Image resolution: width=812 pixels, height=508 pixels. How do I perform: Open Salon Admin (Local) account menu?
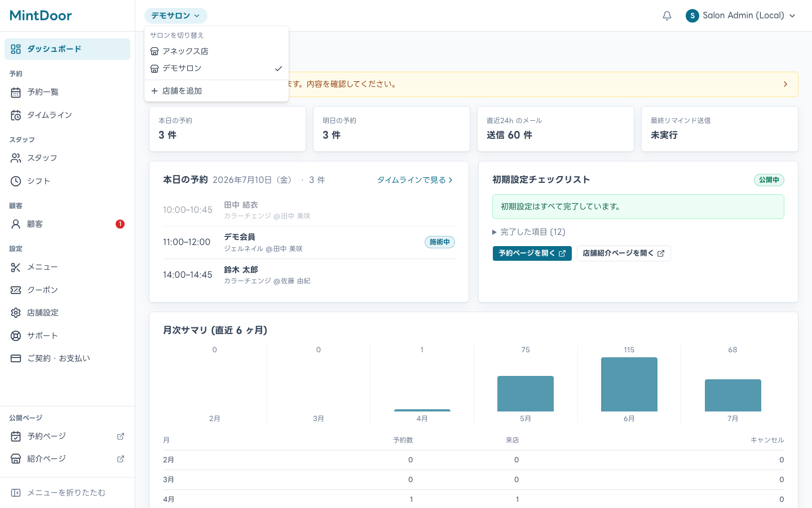point(740,16)
